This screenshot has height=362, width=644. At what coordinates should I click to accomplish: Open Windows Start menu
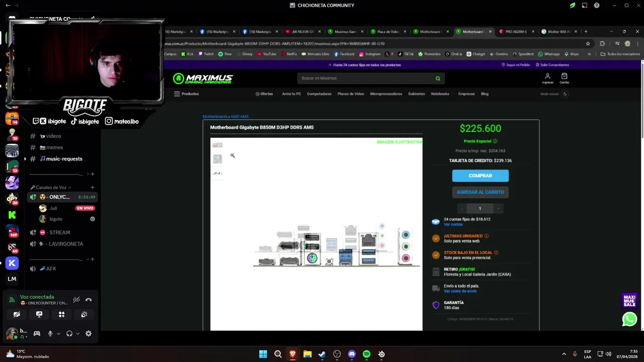263,354
